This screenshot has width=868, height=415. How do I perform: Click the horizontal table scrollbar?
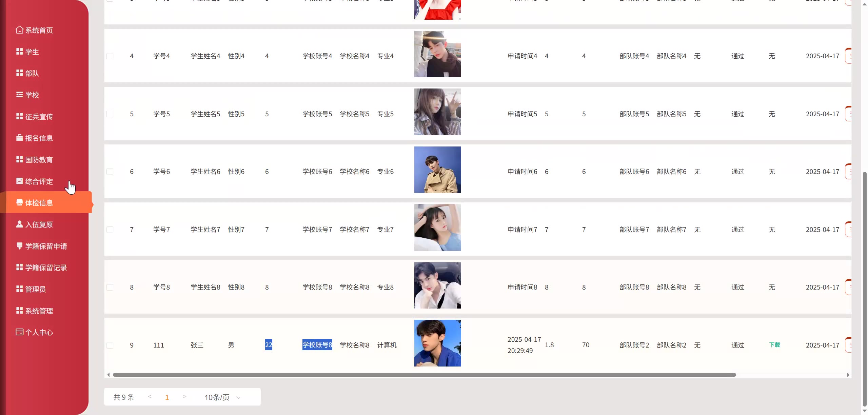[x=425, y=375]
